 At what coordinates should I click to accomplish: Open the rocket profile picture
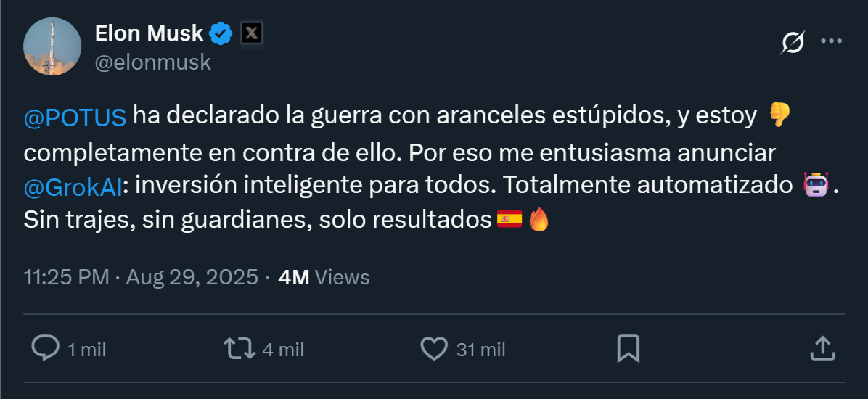point(52,47)
